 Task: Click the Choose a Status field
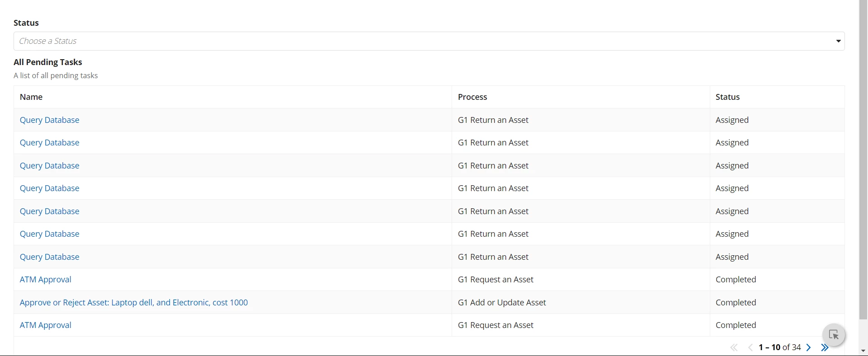(x=429, y=41)
